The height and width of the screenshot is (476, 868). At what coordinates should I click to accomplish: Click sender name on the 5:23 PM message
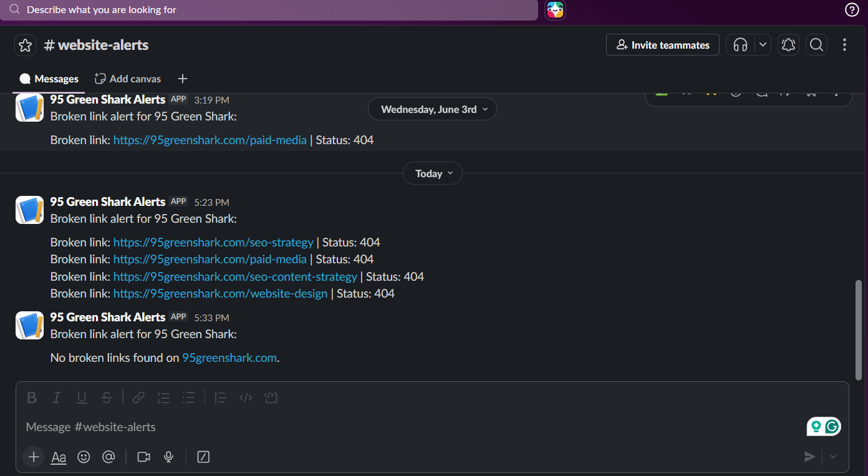click(x=108, y=202)
